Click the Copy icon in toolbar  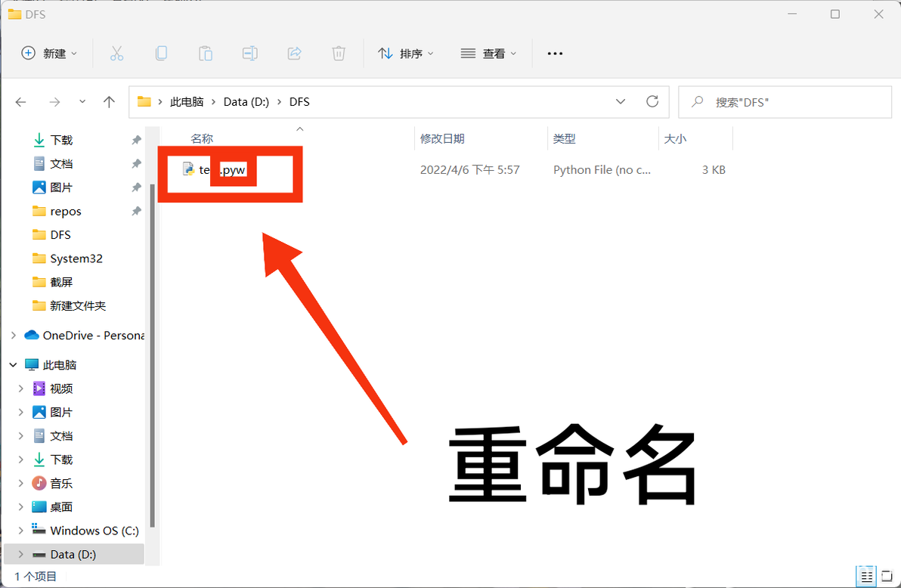[x=162, y=54]
